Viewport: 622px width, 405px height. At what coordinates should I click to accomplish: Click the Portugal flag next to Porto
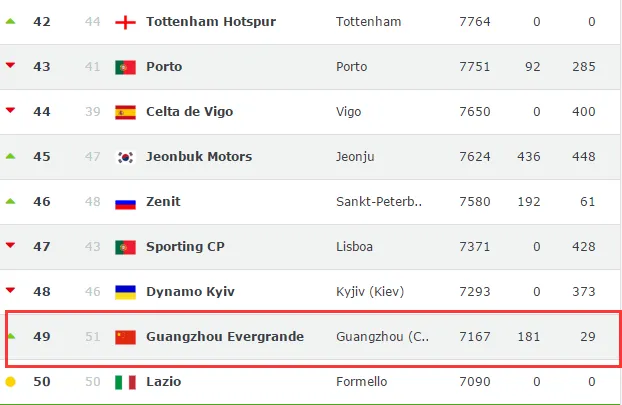[x=125, y=67]
